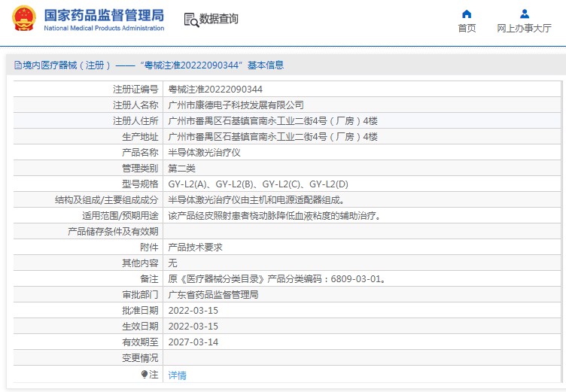Viewport: 566px width, 392px height.
Task: Open 网上办事大厅 label
Action: point(524,28)
